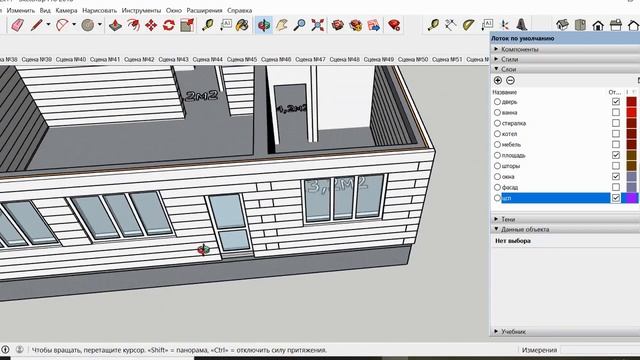Open 3D Warehouse

[x=338, y=25]
